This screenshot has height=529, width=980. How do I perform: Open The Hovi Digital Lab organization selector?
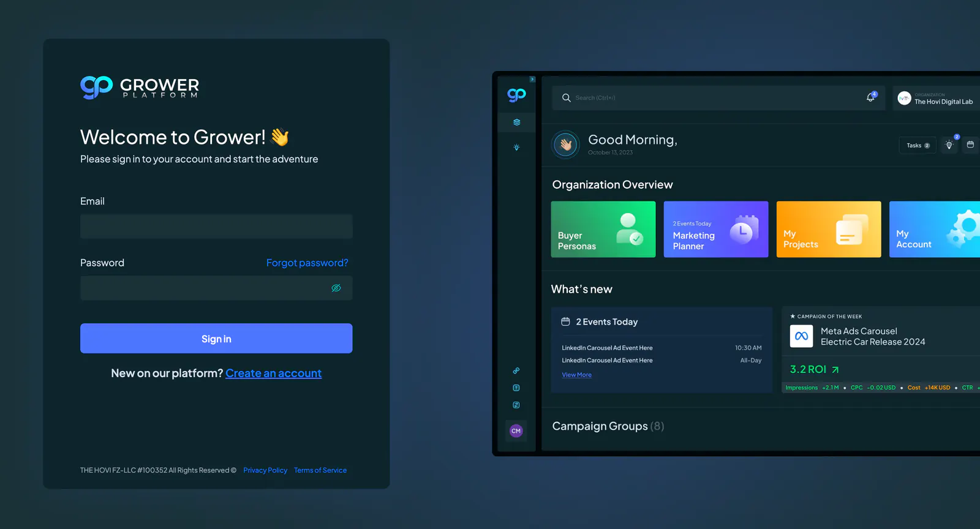(937, 98)
